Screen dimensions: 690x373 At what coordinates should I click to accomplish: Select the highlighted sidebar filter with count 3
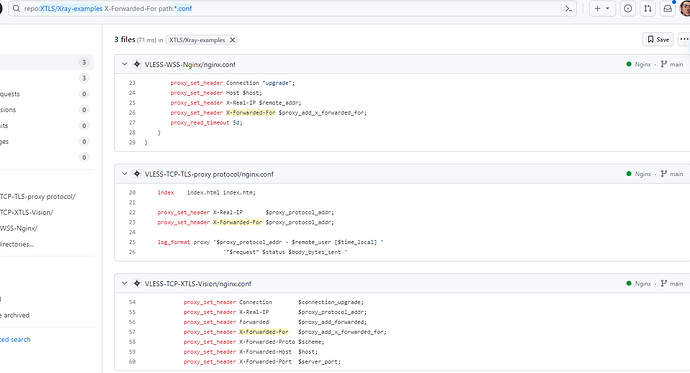pos(47,62)
